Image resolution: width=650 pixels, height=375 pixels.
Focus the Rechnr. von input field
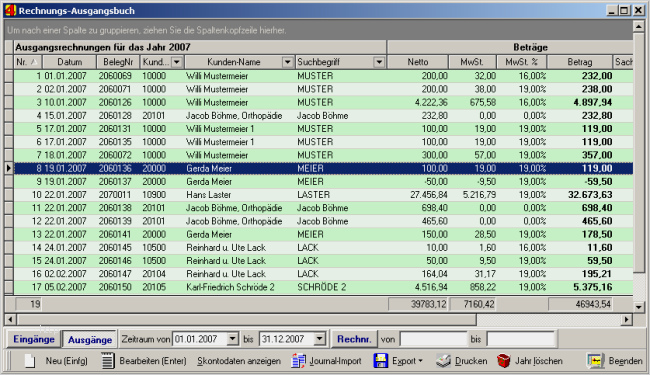click(434, 339)
